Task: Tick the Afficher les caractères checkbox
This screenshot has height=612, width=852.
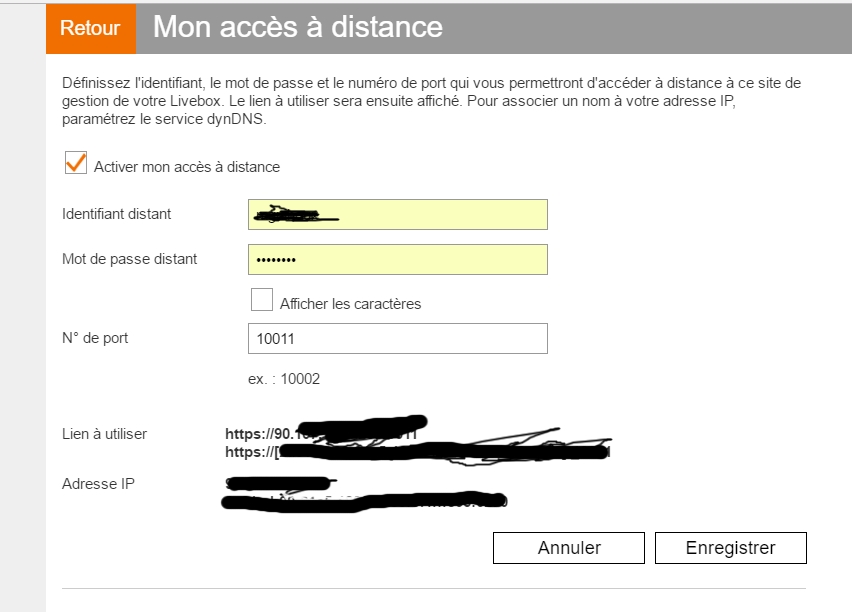Action: (262, 300)
